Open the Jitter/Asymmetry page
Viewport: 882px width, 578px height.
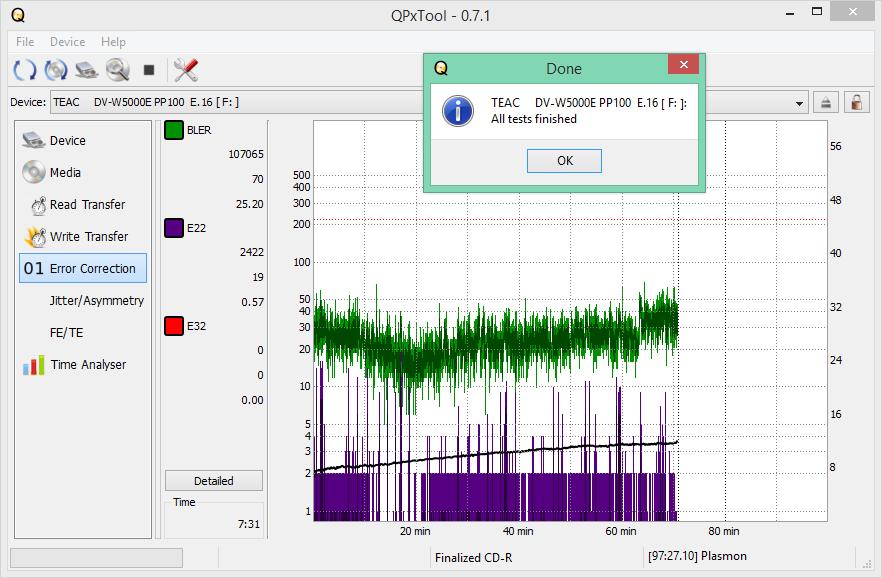click(83, 301)
